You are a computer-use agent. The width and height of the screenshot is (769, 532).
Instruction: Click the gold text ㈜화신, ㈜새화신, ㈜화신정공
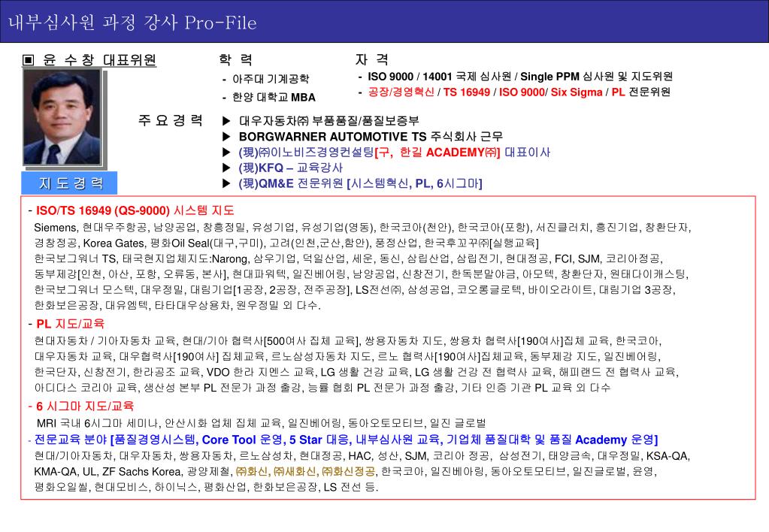point(306,472)
